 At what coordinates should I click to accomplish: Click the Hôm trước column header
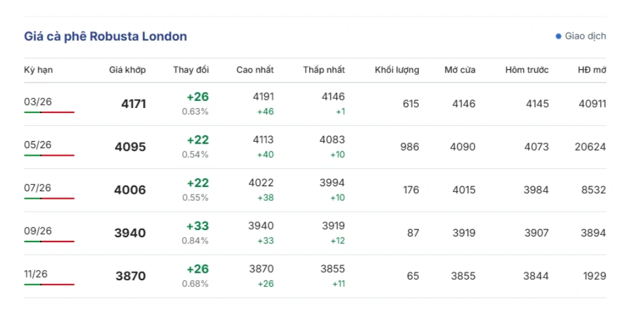[x=527, y=70]
